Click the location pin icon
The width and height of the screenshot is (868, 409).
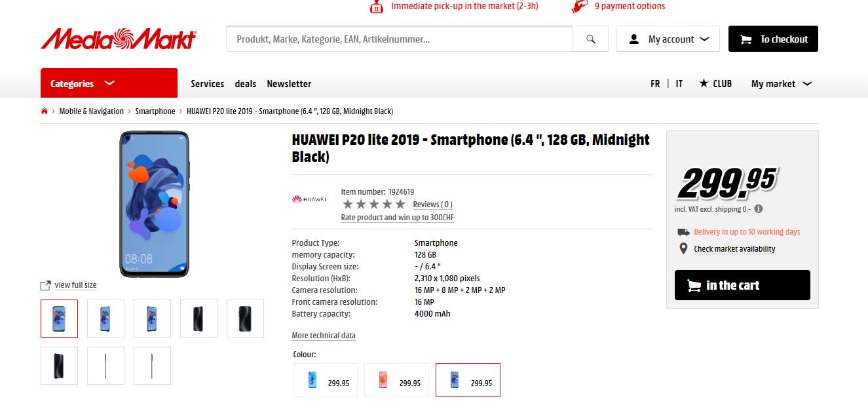pyautogui.click(x=683, y=249)
